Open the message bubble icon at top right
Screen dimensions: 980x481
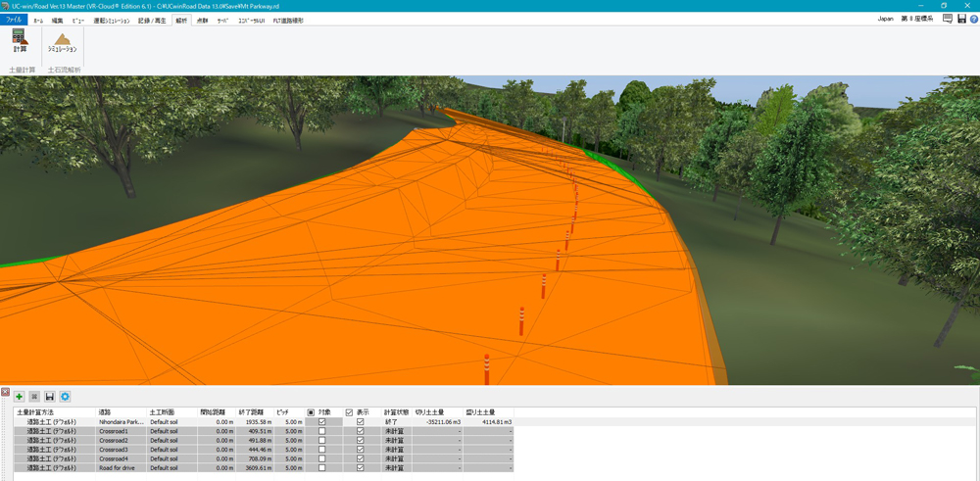[x=948, y=20]
